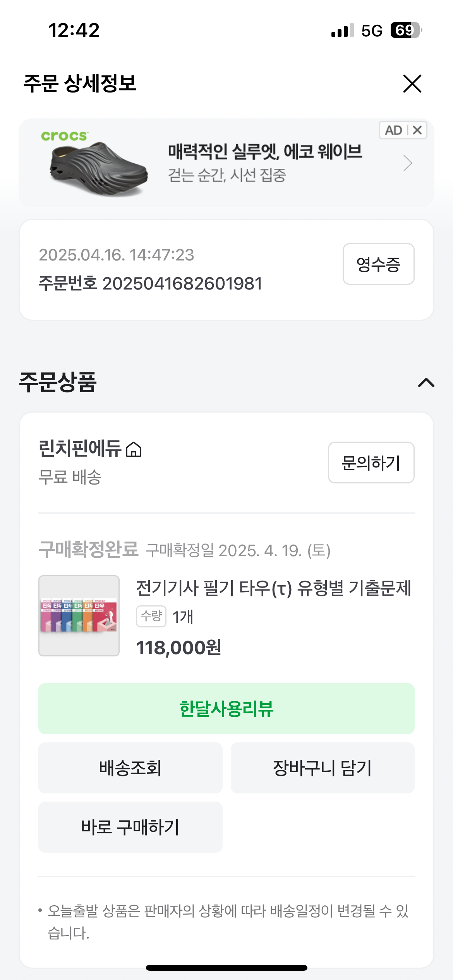Viewport: 453px width, 980px height.
Task: Tap 바로 구매하기 to buy now
Action: (130, 827)
